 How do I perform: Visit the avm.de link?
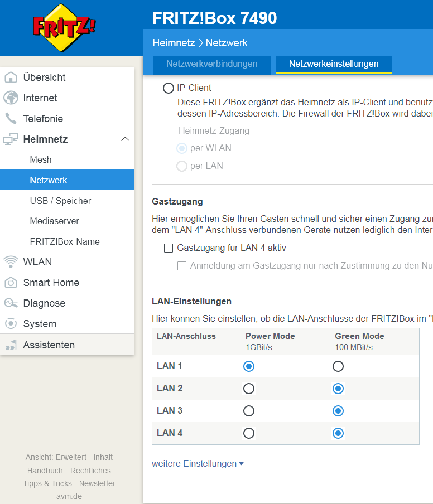69,496
